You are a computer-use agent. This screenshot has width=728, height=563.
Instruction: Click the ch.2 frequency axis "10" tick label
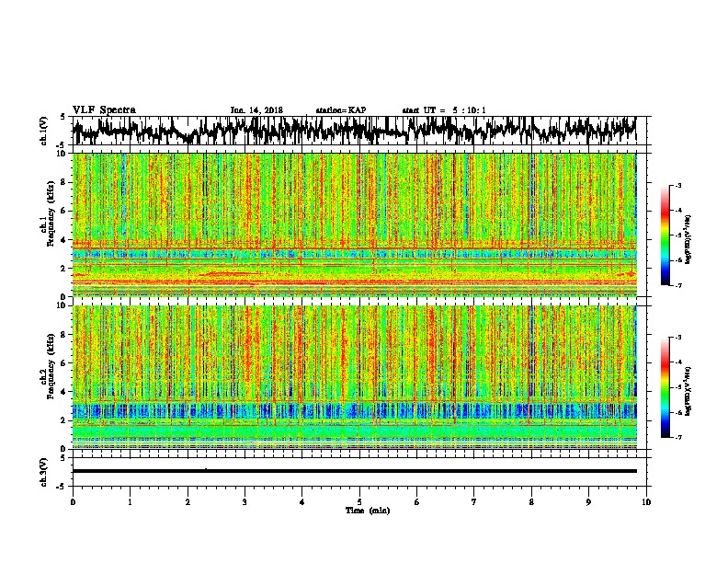coord(63,305)
